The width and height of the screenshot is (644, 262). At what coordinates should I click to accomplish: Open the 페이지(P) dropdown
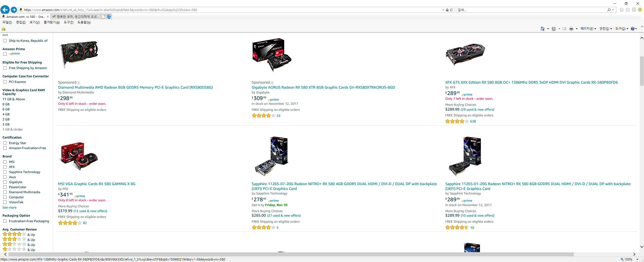pyautogui.click(x=588, y=29)
